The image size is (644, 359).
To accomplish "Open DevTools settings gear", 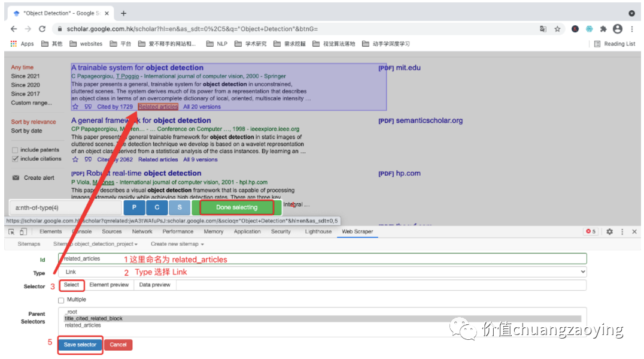I will point(609,232).
